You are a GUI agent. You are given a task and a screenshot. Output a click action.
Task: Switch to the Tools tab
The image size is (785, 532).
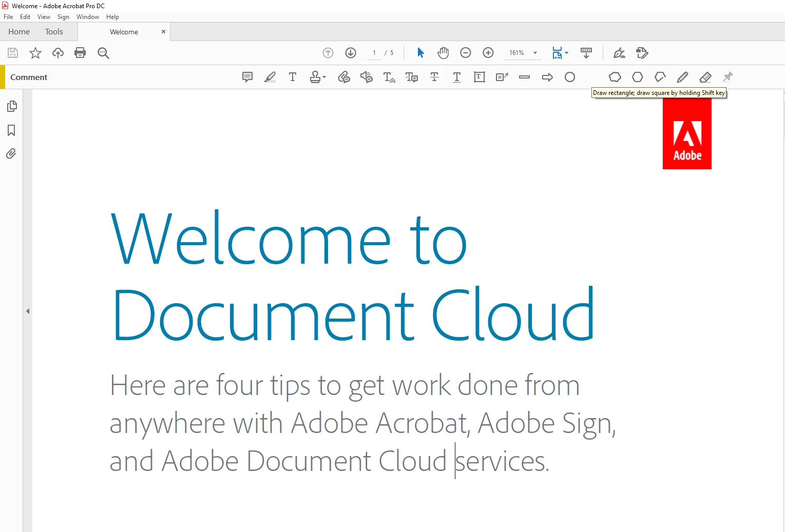pos(54,32)
